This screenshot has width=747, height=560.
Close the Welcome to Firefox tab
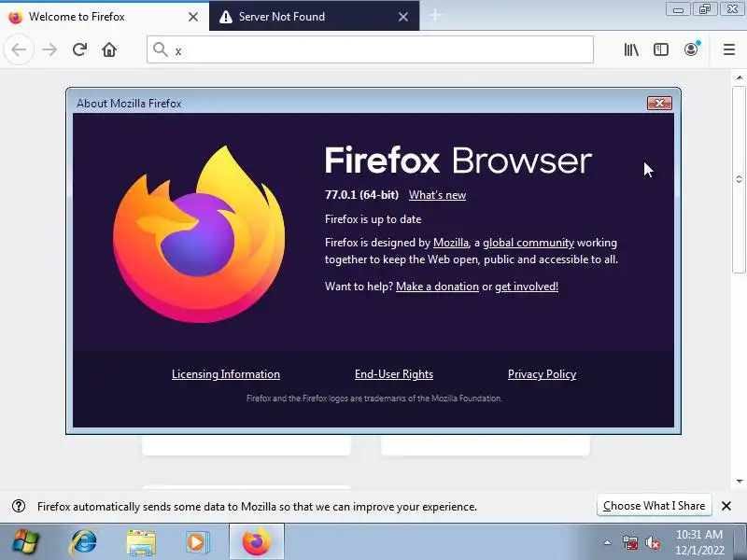tap(193, 17)
